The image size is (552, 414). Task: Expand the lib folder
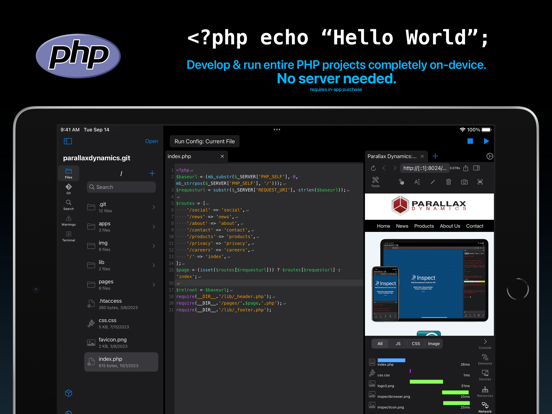point(121,265)
